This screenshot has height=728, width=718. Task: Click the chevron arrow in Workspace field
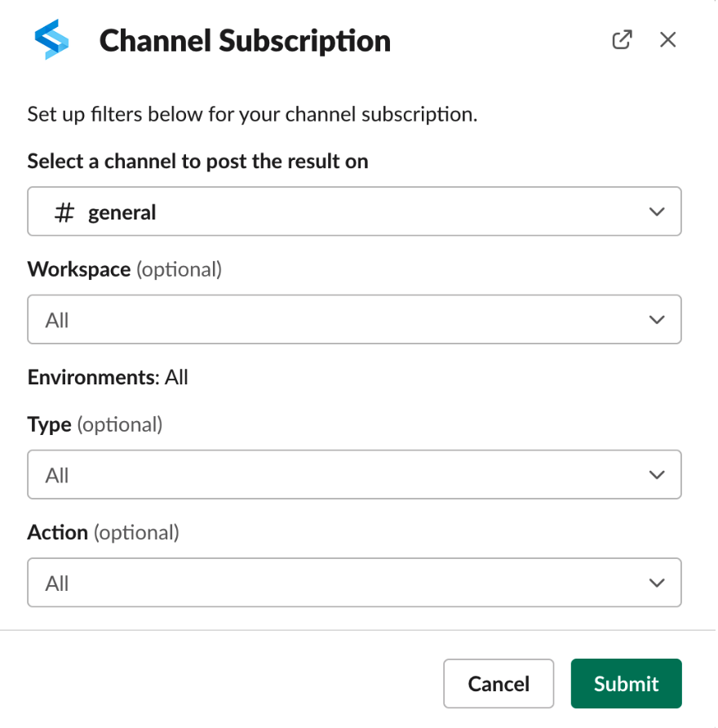(657, 320)
